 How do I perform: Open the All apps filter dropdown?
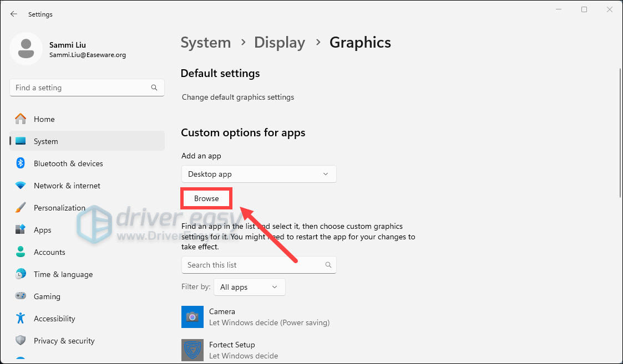pyautogui.click(x=249, y=287)
